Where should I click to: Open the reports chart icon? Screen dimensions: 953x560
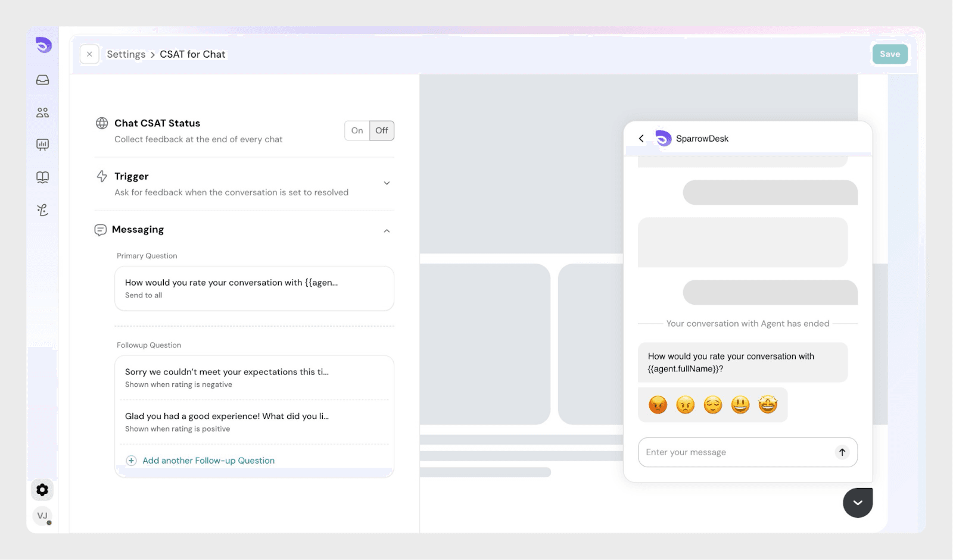[43, 145]
